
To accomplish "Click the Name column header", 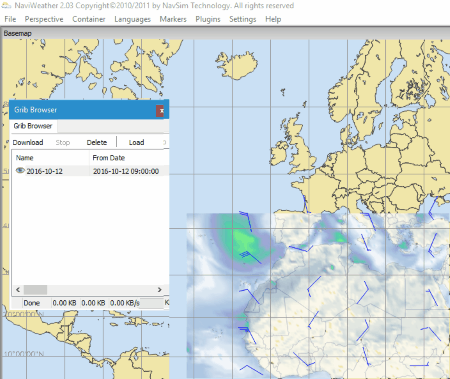I will (24, 158).
